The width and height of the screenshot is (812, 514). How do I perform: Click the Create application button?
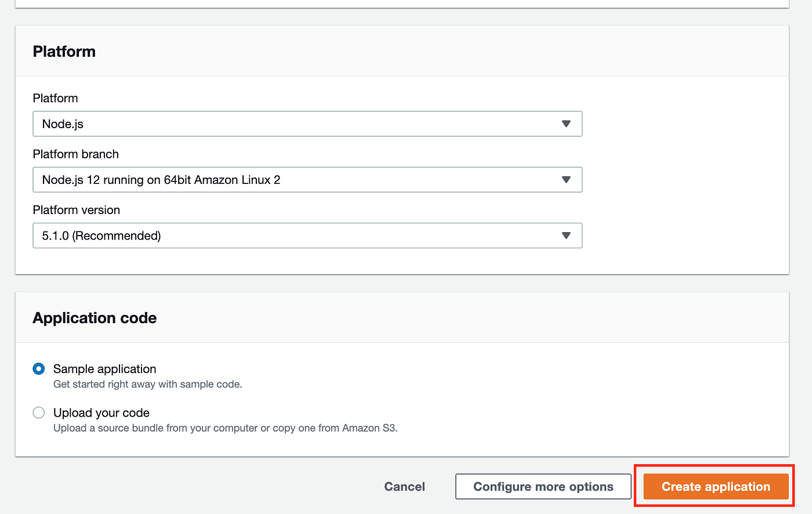[715, 487]
